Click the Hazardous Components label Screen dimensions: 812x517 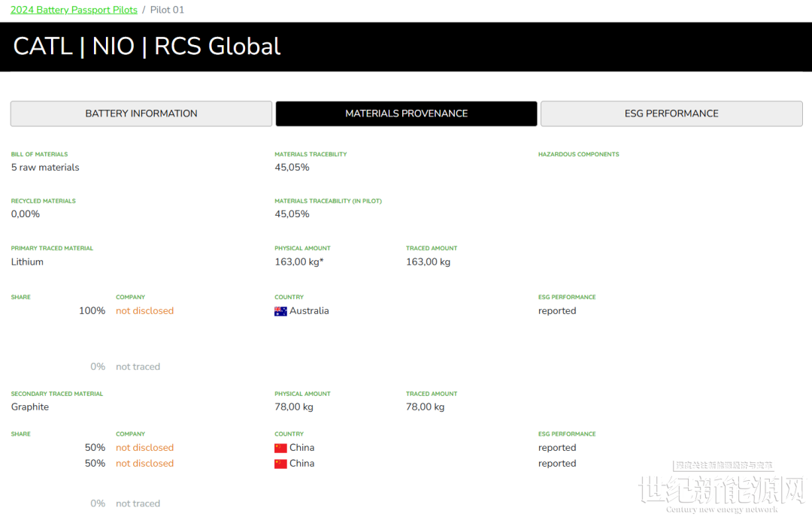pos(578,154)
